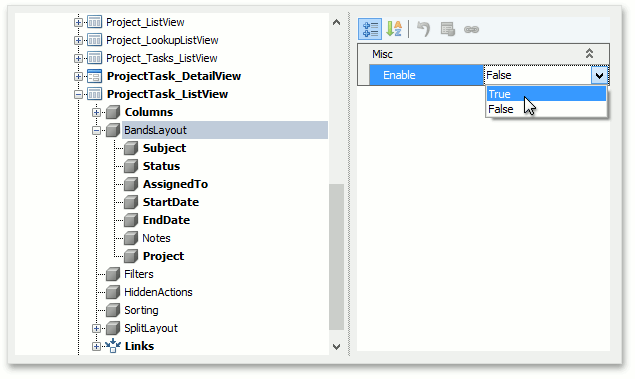
Task: Click the Enable value field showing False
Action: (x=537, y=75)
